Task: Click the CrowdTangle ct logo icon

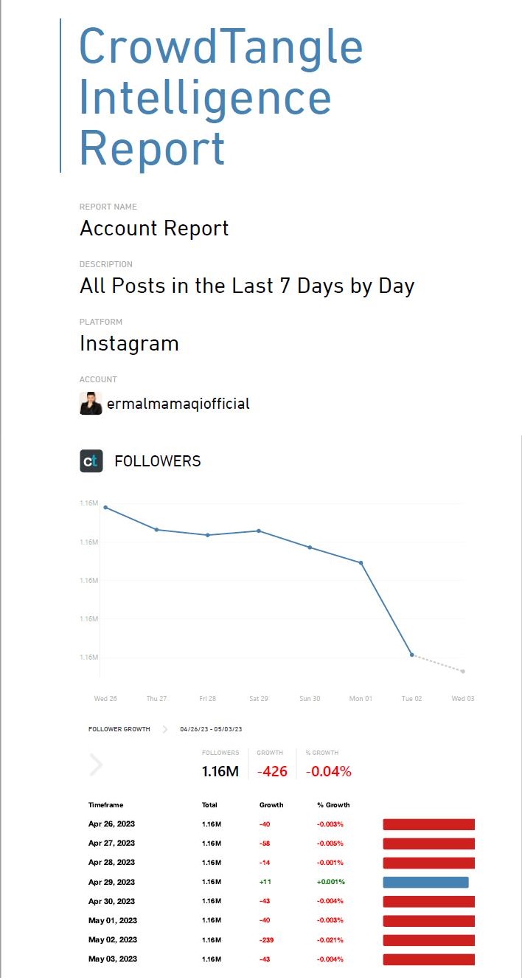Action: tap(91, 461)
